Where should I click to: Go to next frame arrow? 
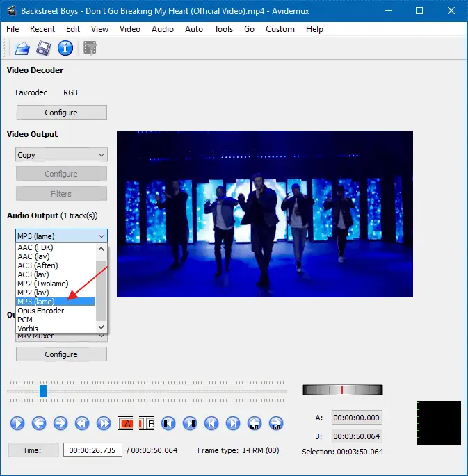(x=60, y=423)
